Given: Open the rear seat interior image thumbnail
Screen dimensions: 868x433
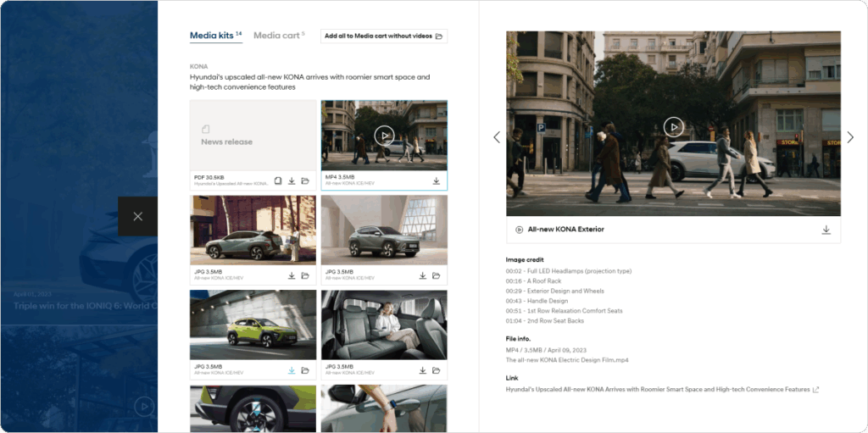Looking at the screenshot, I should [384, 325].
